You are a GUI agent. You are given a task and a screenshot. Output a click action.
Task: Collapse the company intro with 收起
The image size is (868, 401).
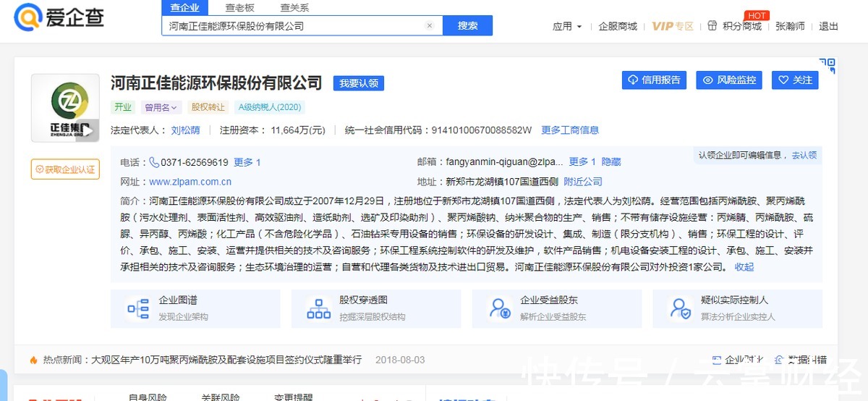[744, 266]
